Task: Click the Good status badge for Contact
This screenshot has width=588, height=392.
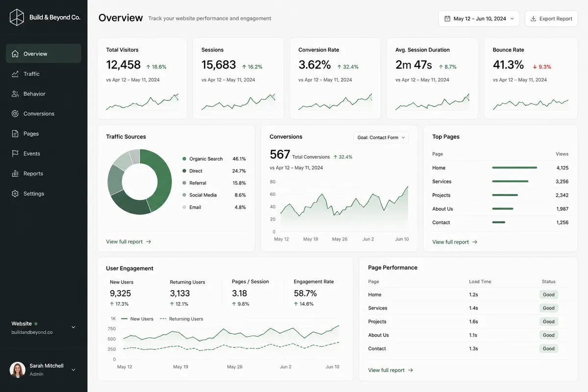Action: (x=549, y=348)
